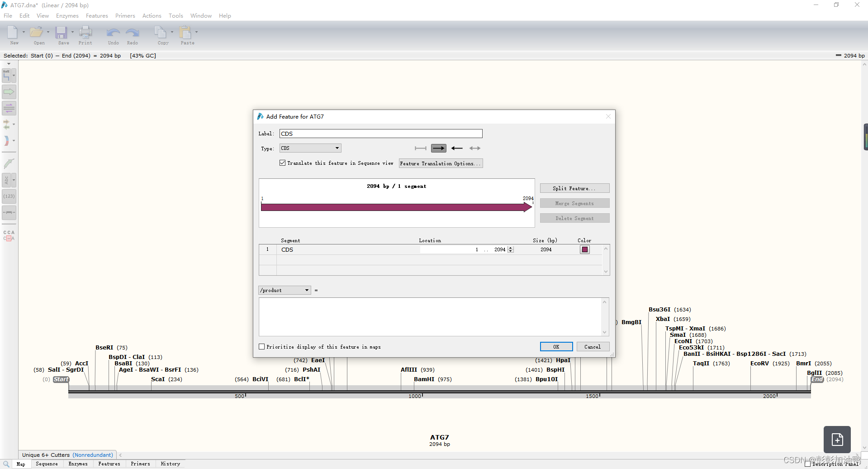Click the floating add-document icon
868x469 pixels.
(x=837, y=440)
